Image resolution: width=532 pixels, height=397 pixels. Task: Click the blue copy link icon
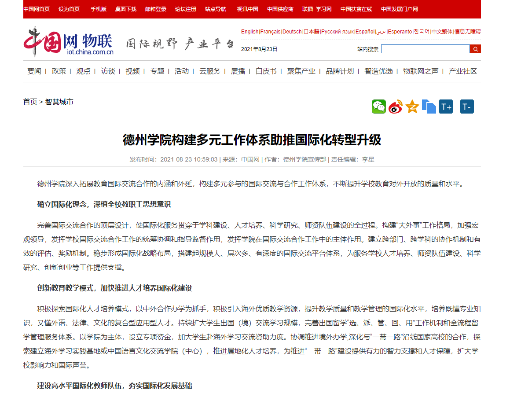tap(429, 107)
